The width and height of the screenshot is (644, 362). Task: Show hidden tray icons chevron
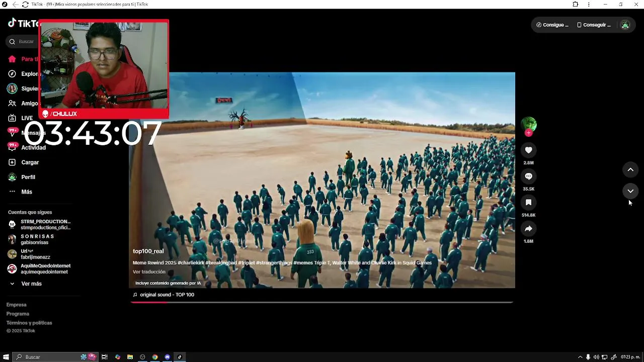(x=580, y=357)
